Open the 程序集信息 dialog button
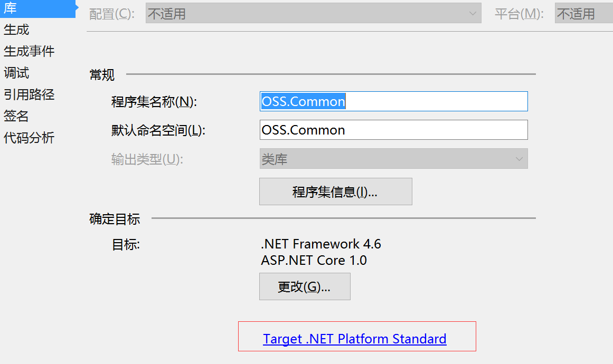The width and height of the screenshot is (613, 364). point(335,191)
